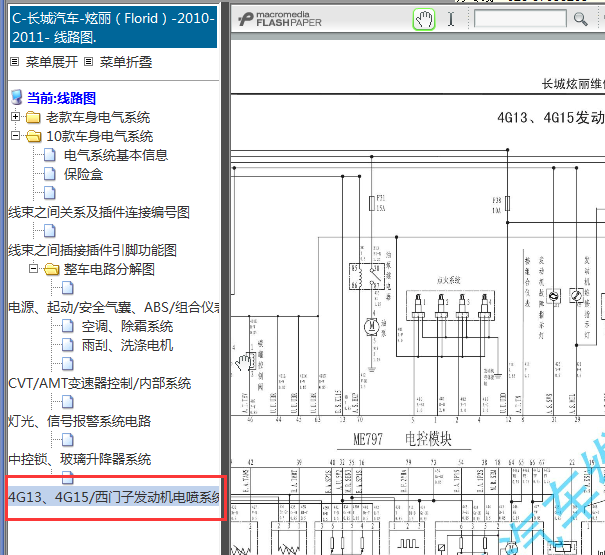Expand the 老款车身电气系统 folder node
The image size is (605, 555).
(15, 116)
